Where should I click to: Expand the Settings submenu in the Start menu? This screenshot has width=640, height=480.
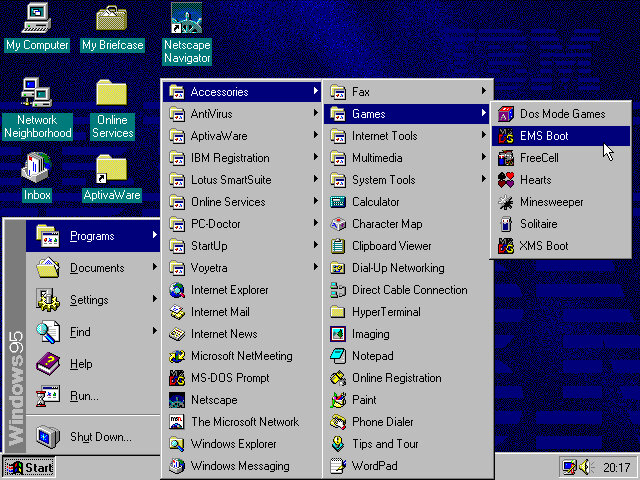[x=89, y=300]
